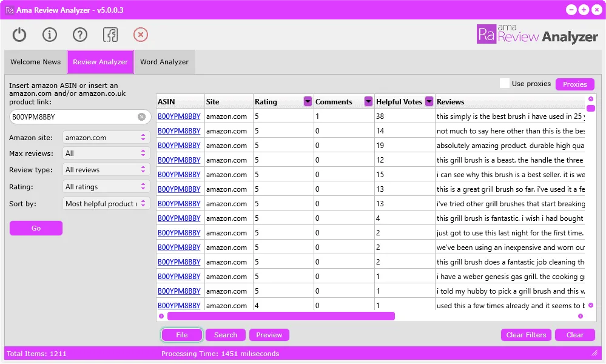Image resolution: width=606 pixels, height=364 pixels.
Task: Select review 'just got to use this last night'
Action: 510,232
